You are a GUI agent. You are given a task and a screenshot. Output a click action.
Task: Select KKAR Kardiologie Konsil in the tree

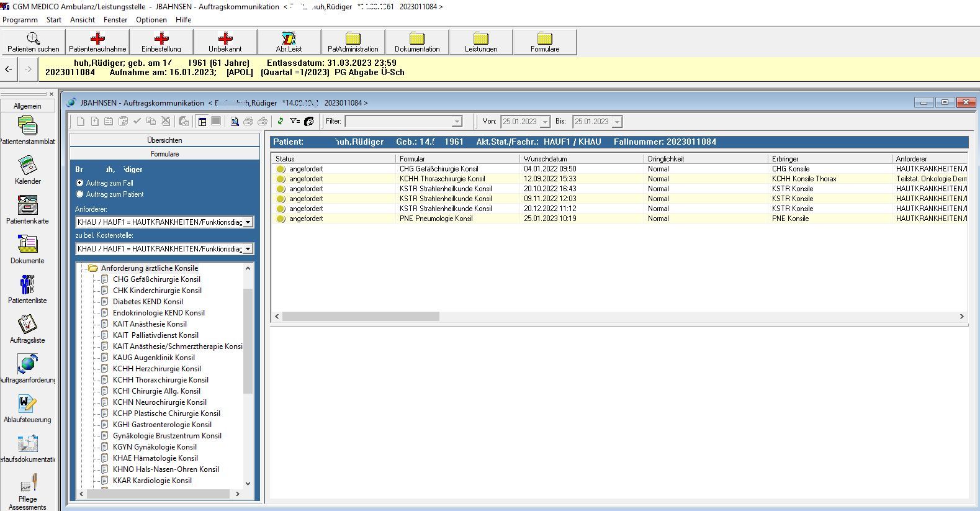(x=152, y=481)
